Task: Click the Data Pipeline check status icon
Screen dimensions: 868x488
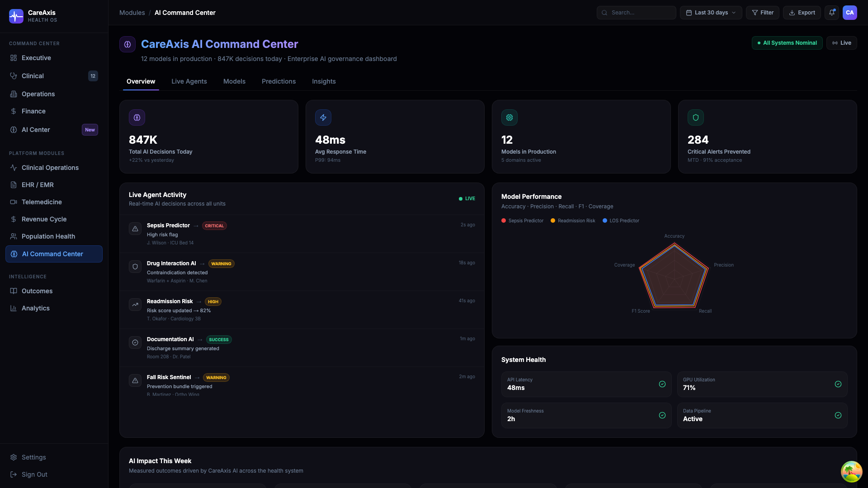Action: [838, 415]
